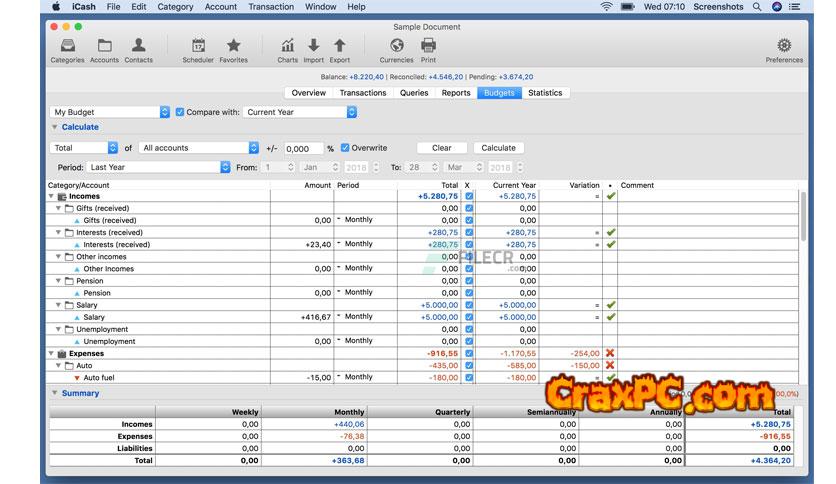Viewport: 836px width, 484px height.
Task: Click the Print toolbar icon
Action: 428,46
